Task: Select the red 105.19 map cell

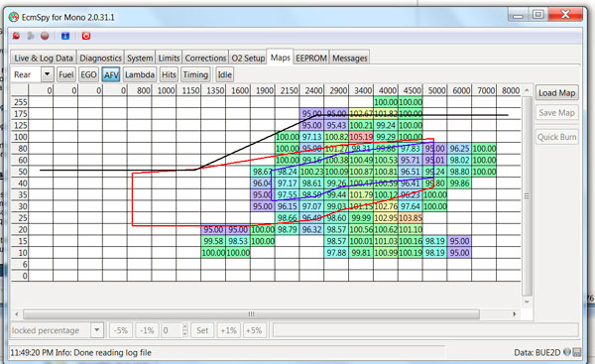Action: 361,137
